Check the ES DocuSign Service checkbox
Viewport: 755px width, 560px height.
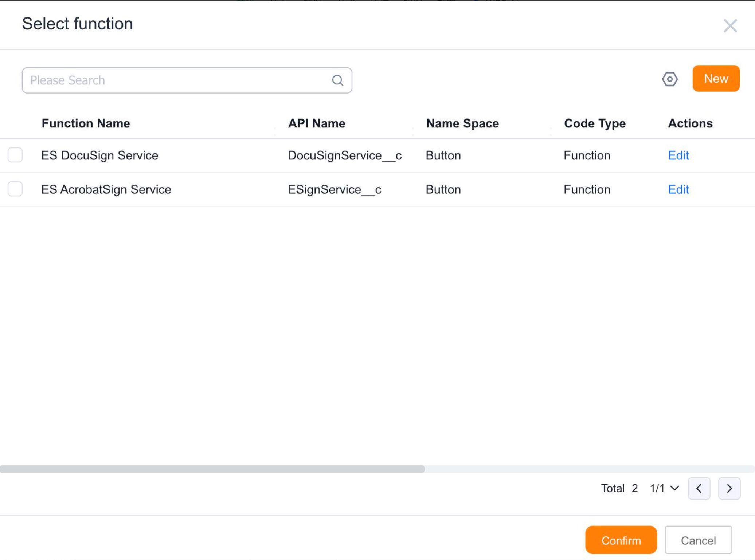[15, 155]
